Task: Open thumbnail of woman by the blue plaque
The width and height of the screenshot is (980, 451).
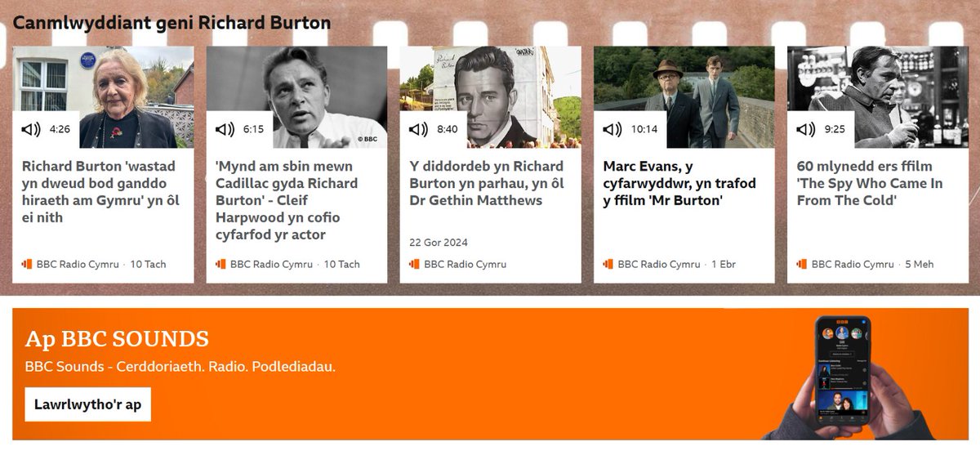Action: click(x=103, y=97)
